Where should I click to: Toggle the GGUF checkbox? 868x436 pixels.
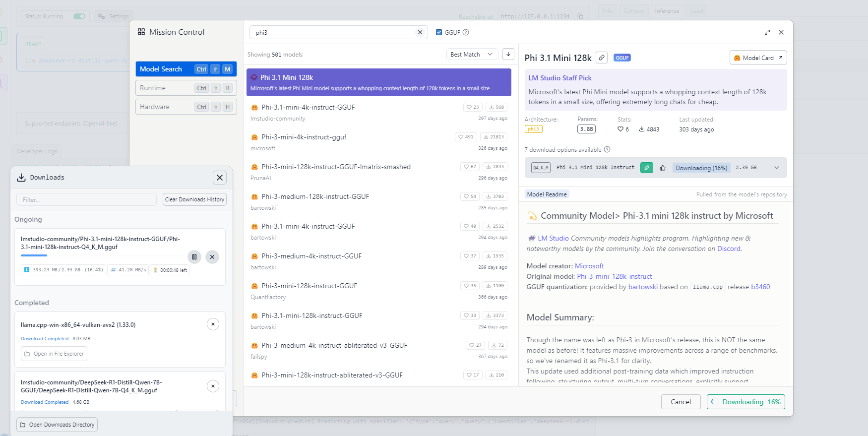(439, 32)
